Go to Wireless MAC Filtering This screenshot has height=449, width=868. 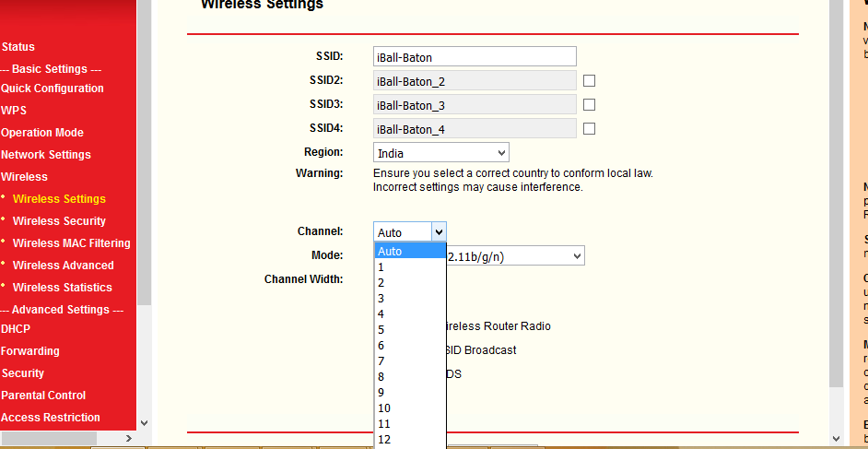pyautogui.click(x=71, y=243)
